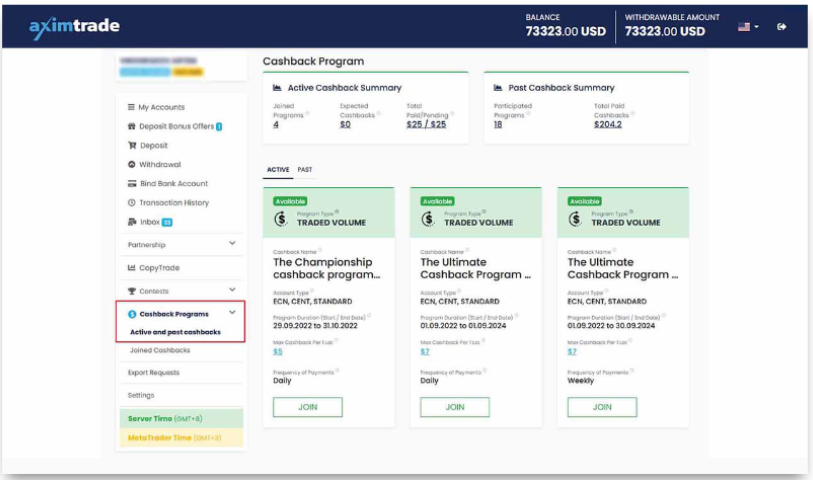
Task: Click Weekly frequency of payments text
Action: click(580, 381)
